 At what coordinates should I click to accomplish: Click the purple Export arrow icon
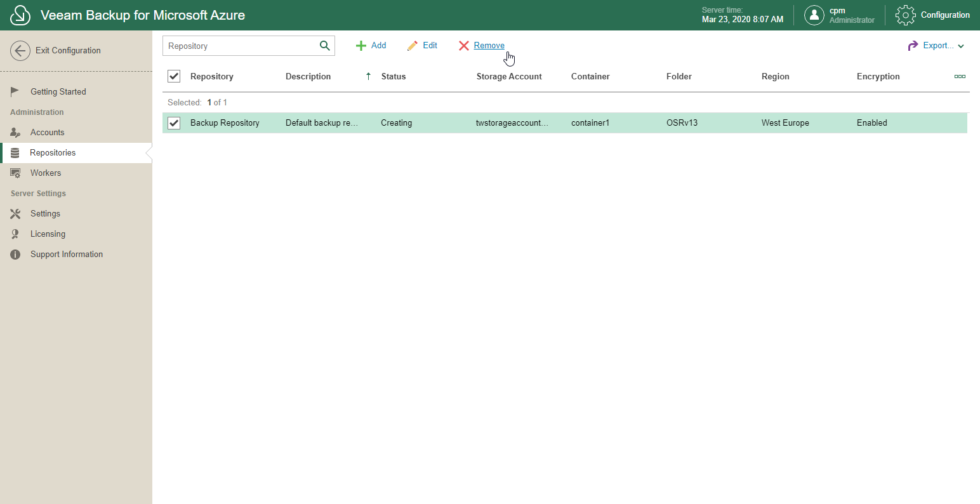(x=913, y=46)
